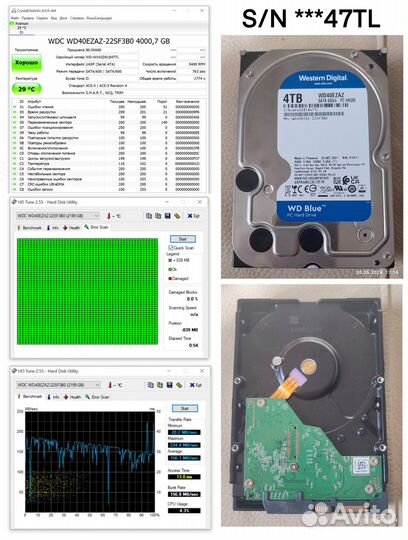Health tab in HD Tune Error Scan window
The width and height of the screenshot is (408, 540).
pos(71,228)
